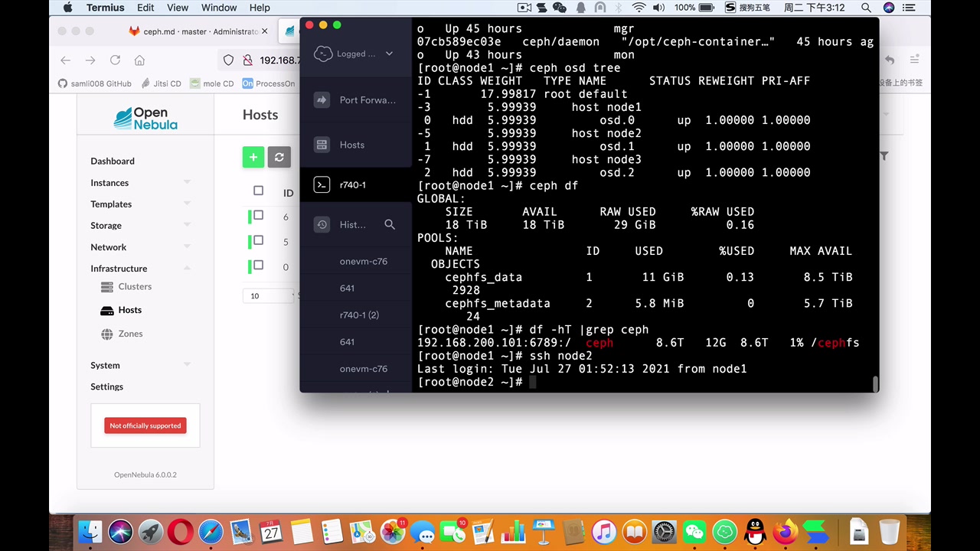The width and height of the screenshot is (980, 551).
Task: Click the Wi-Fi status icon
Action: pyautogui.click(x=639, y=8)
